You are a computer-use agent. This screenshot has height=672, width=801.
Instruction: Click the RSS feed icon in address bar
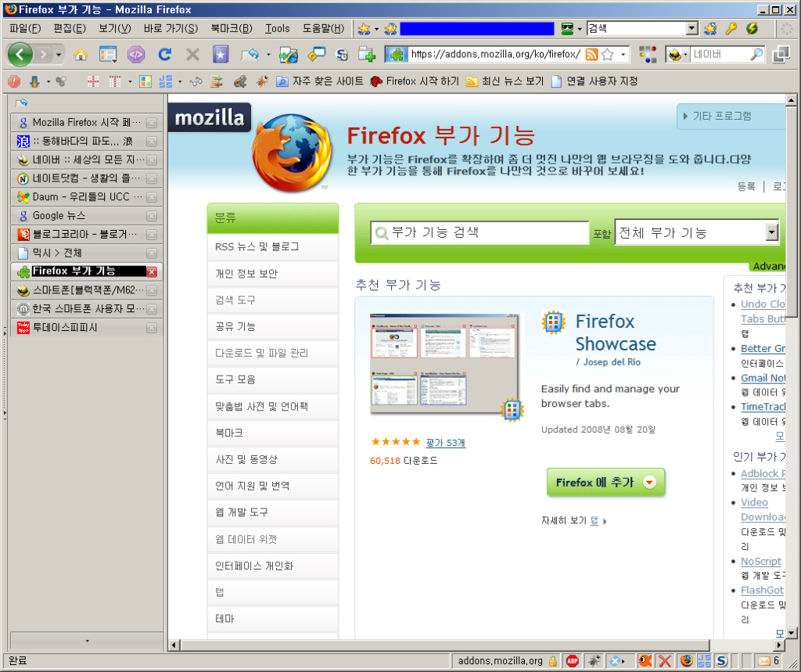click(x=591, y=54)
